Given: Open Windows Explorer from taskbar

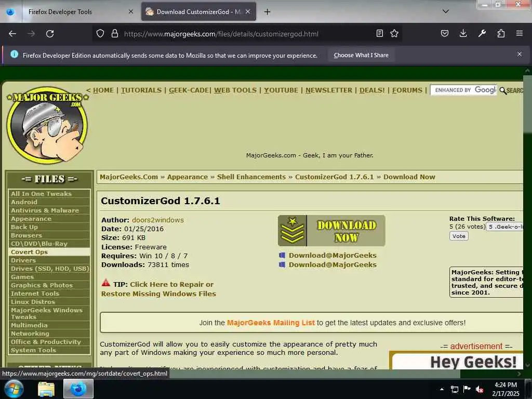Looking at the screenshot, I should 46,389.
